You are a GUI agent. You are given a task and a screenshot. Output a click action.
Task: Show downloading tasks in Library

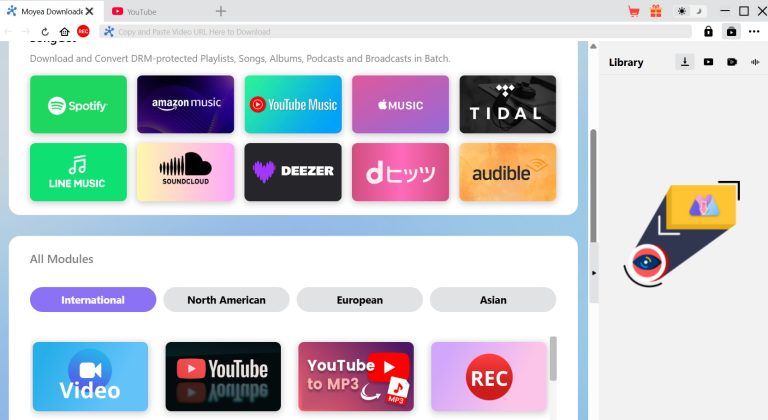(685, 62)
